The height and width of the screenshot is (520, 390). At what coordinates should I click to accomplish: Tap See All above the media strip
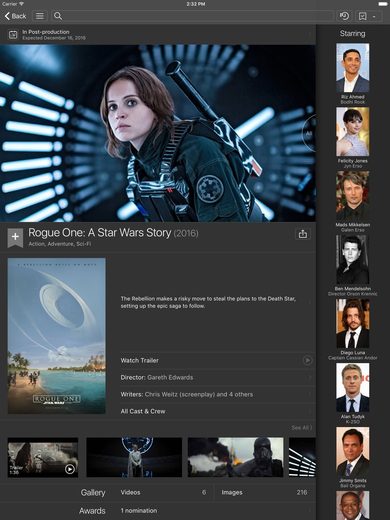[302, 428]
